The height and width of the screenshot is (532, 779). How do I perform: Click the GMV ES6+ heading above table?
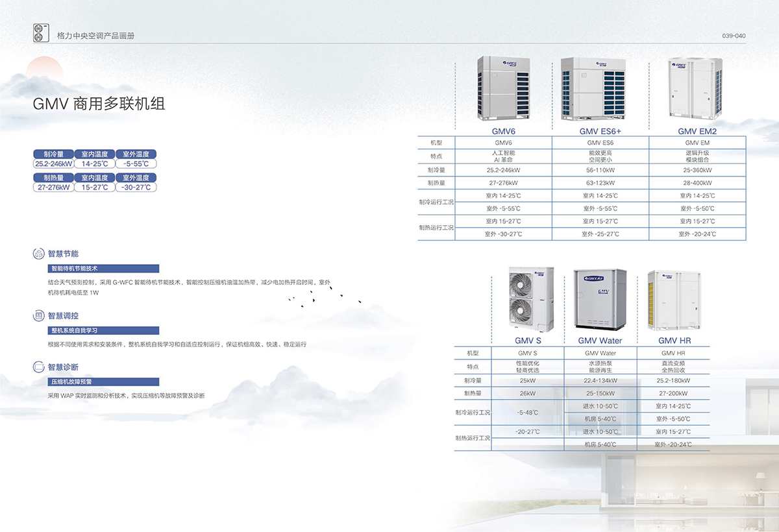coord(600,130)
